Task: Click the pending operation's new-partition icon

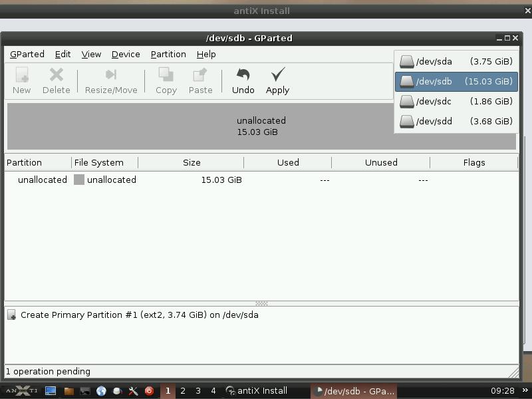Action: (x=12, y=315)
